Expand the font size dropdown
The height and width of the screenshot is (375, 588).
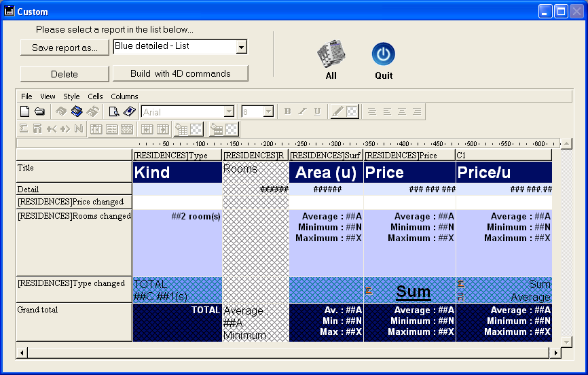(268, 111)
